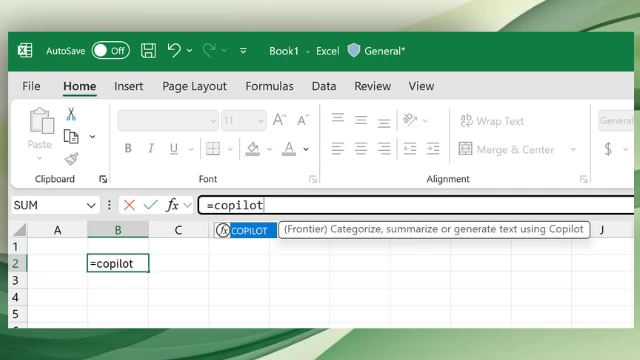Open the Borders dropdown arrow

[x=230, y=149]
